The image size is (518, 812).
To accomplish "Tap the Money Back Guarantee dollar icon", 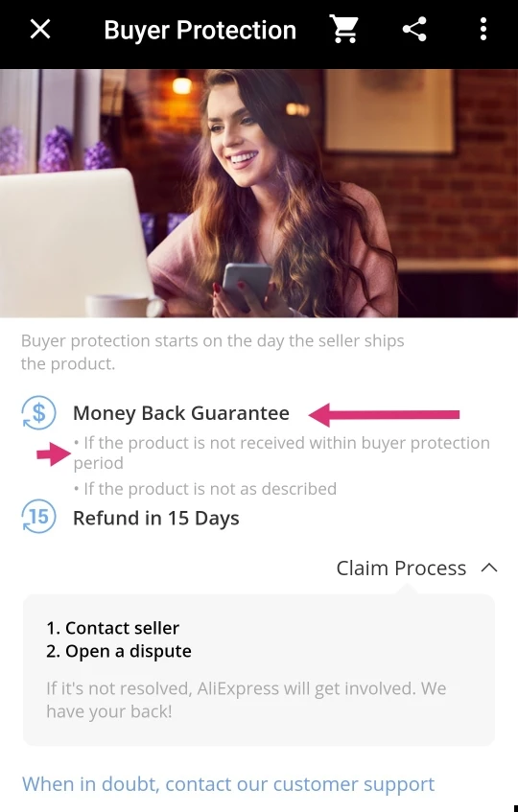I will 38,413.
